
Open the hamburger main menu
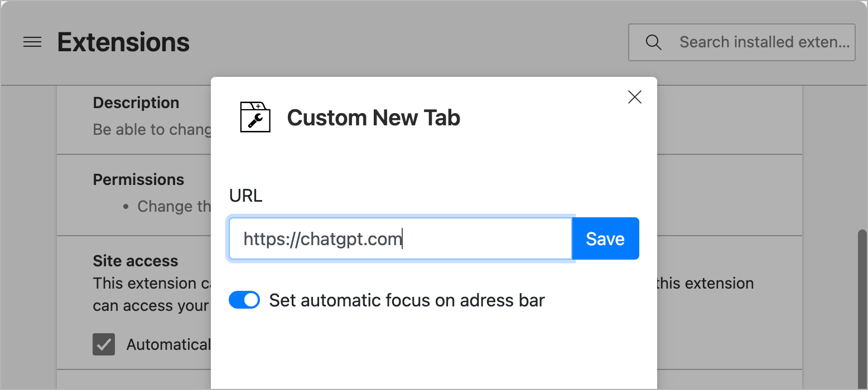point(32,42)
